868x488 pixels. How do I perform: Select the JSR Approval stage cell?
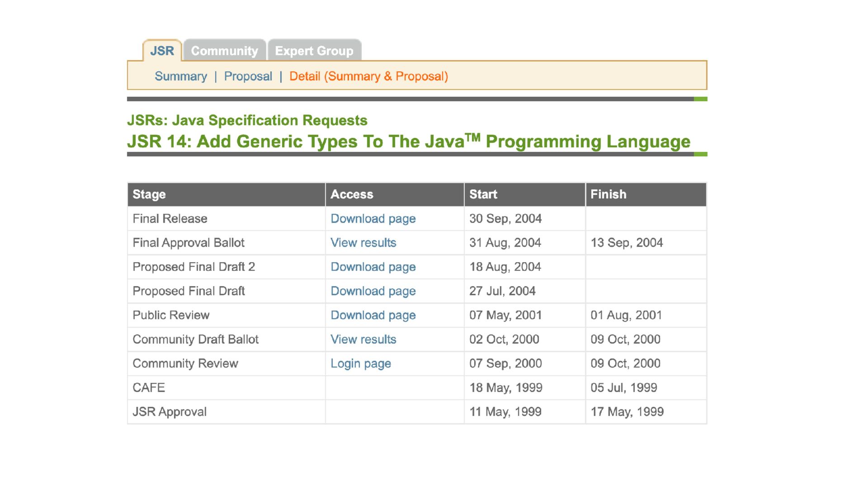pos(170,412)
